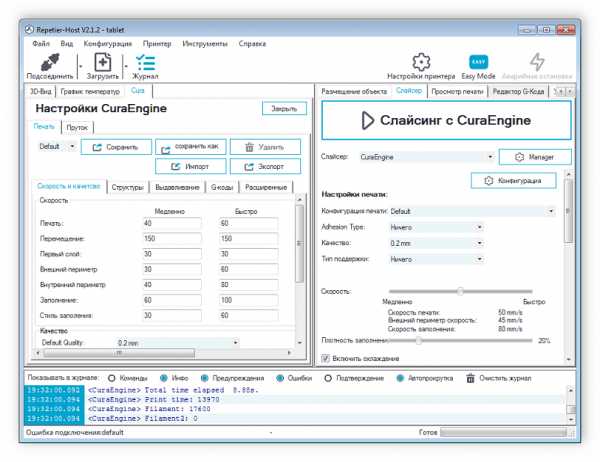Toggle Автопрокрутка option

(400, 378)
